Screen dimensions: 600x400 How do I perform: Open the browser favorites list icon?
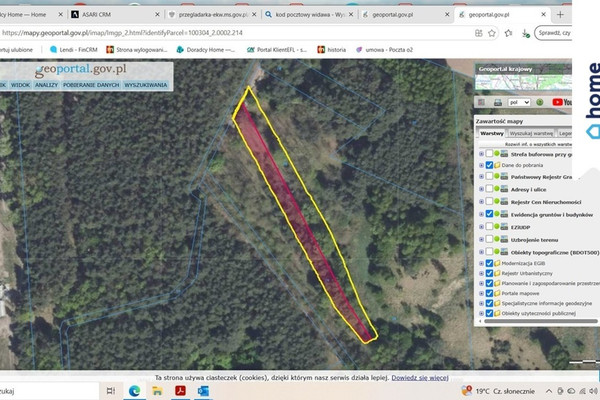point(509,33)
